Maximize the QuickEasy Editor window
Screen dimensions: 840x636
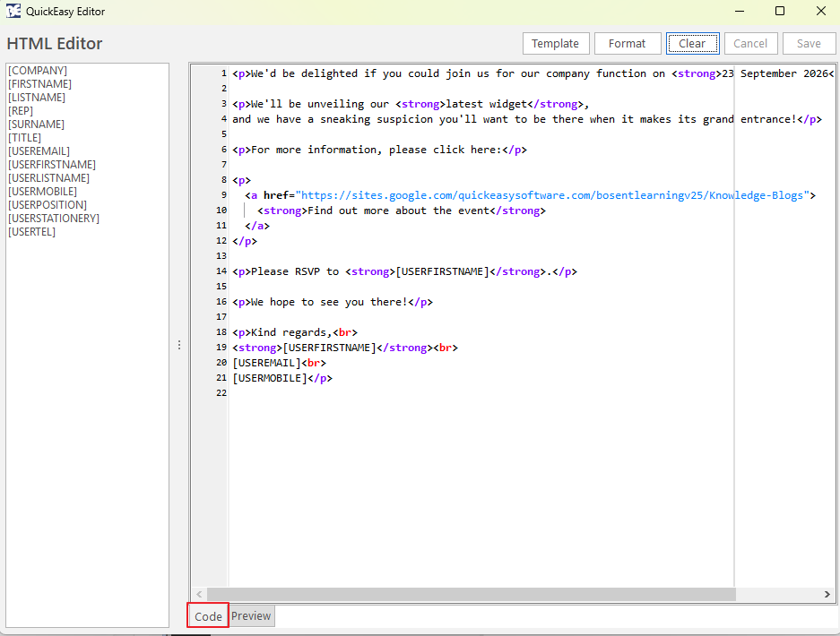pyautogui.click(x=780, y=12)
